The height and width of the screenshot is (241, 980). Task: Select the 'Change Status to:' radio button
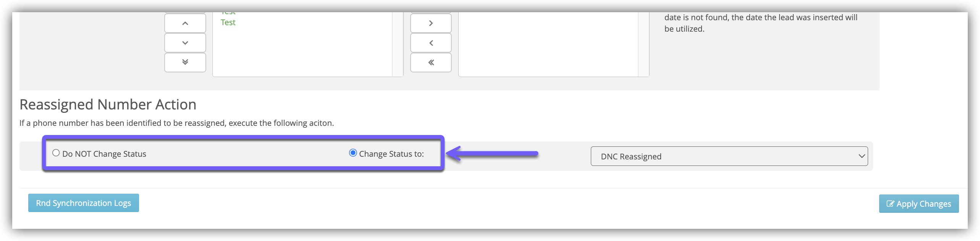click(353, 153)
